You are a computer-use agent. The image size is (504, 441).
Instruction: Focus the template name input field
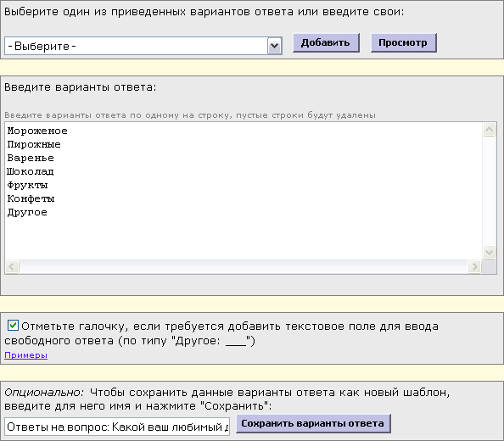pyautogui.click(x=117, y=427)
